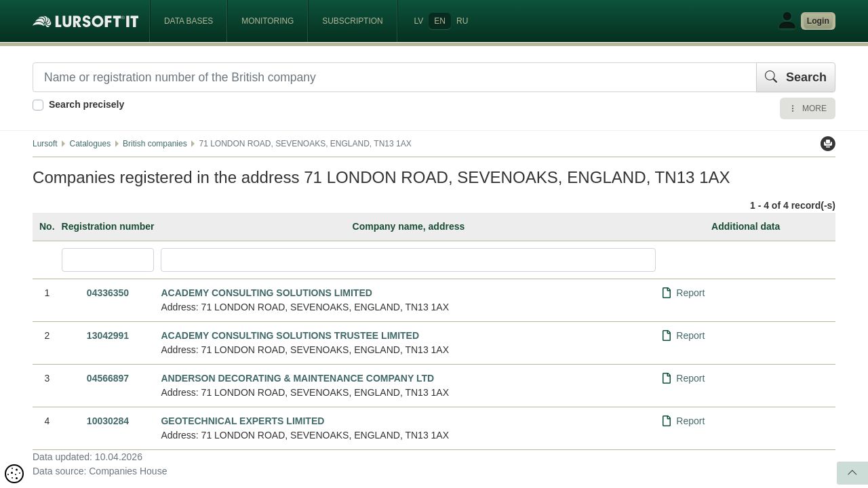This screenshot has height=488, width=868.
Task: Open Report link for registration 10030284
Action: pos(690,421)
